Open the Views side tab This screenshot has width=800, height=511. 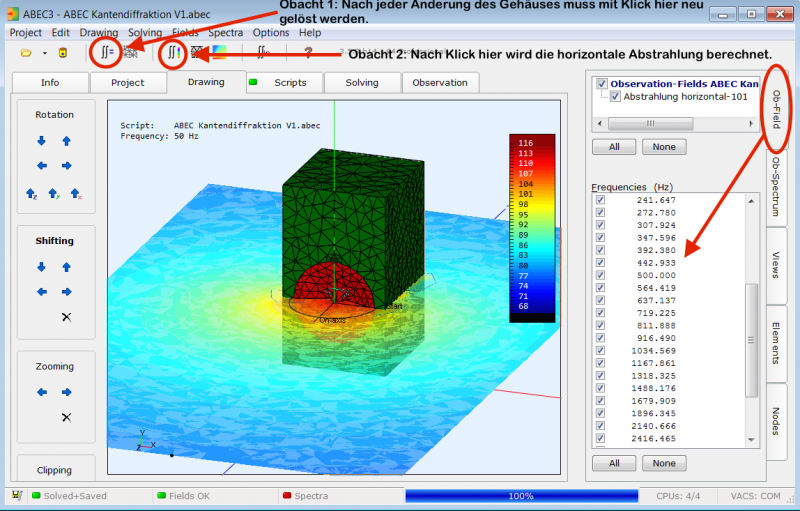pyautogui.click(x=776, y=265)
